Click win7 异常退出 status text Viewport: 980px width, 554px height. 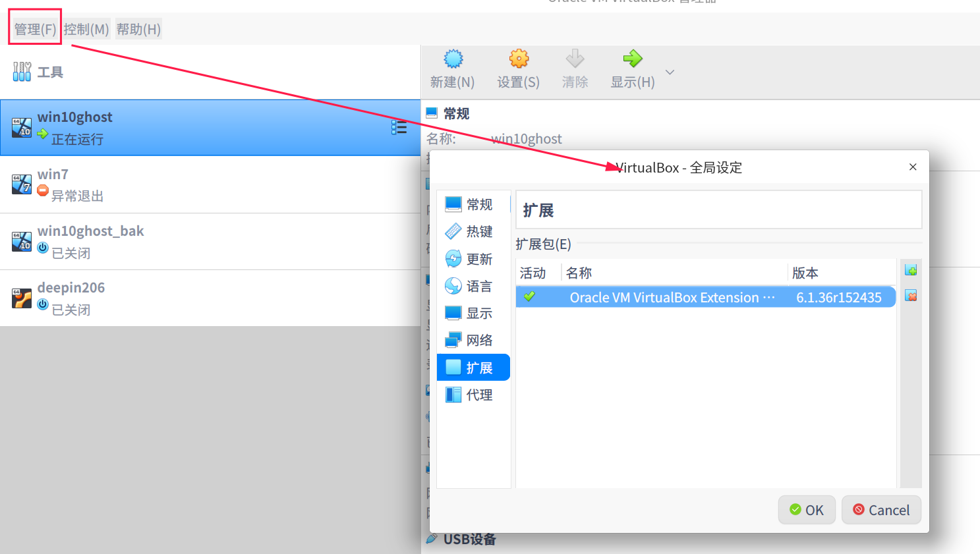click(x=77, y=196)
